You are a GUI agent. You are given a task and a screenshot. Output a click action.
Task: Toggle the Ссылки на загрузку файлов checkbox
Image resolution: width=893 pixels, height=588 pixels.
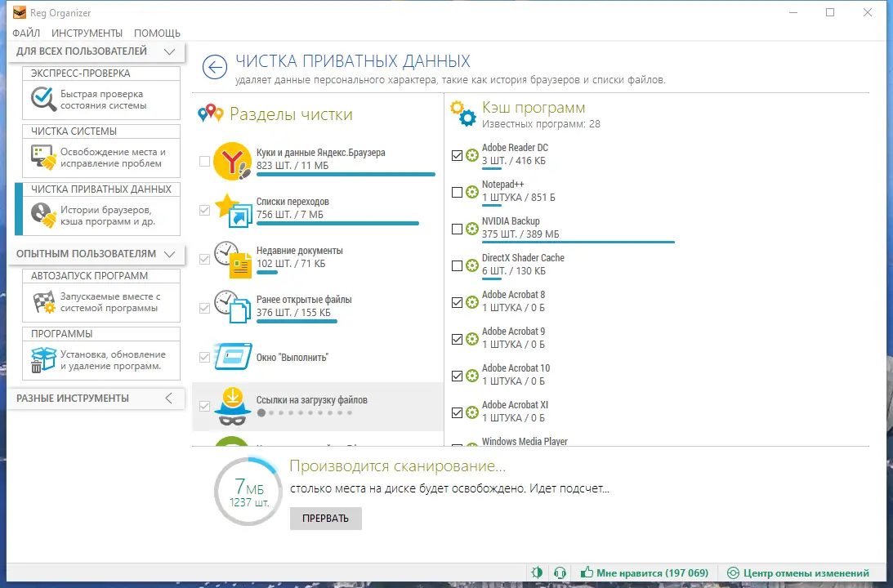204,407
